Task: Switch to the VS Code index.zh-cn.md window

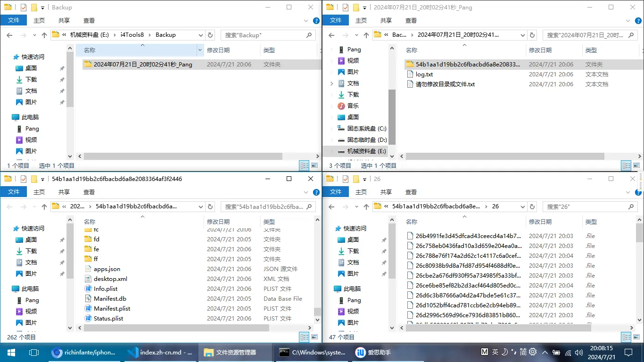Action: point(160,352)
